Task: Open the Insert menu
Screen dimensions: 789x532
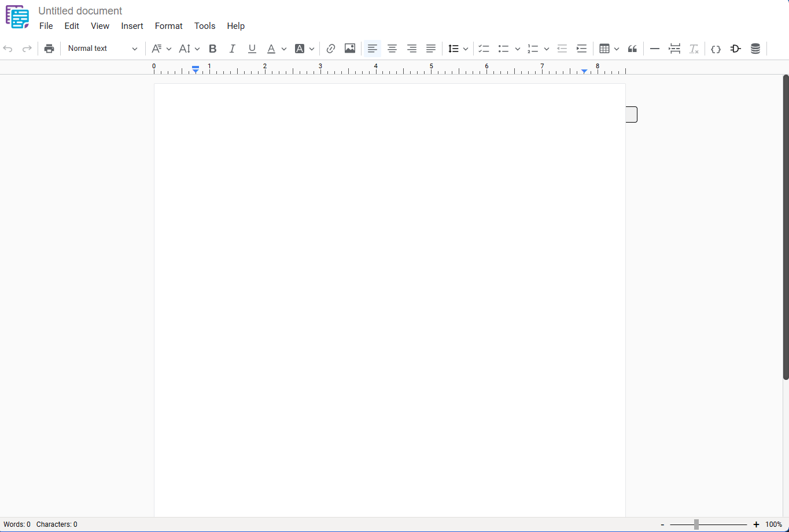Action: tap(132, 26)
